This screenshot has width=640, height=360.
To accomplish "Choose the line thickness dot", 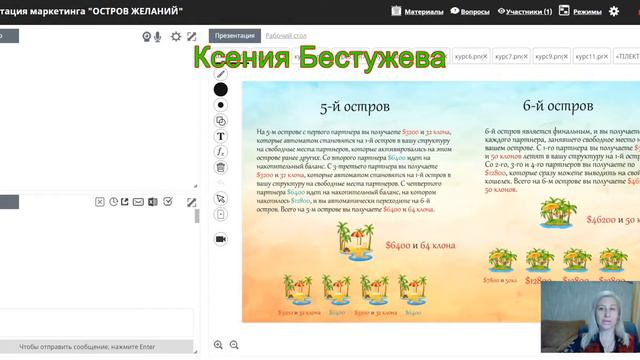I will (x=221, y=105).
